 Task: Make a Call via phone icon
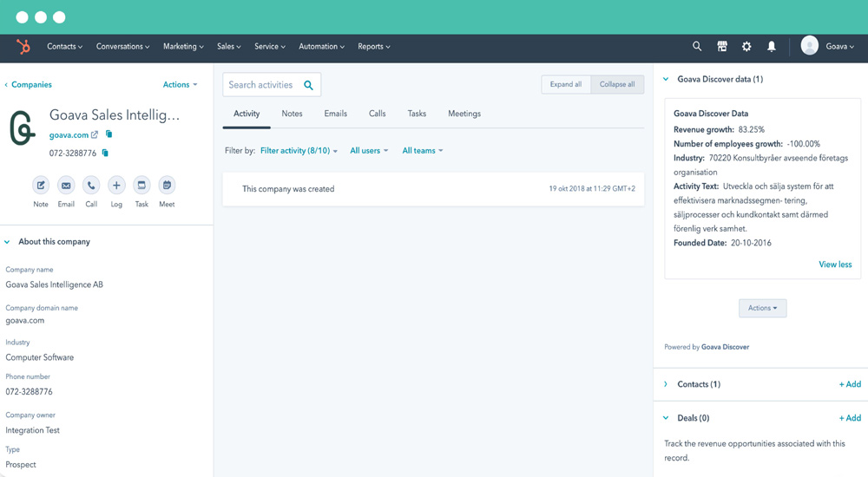tap(91, 186)
